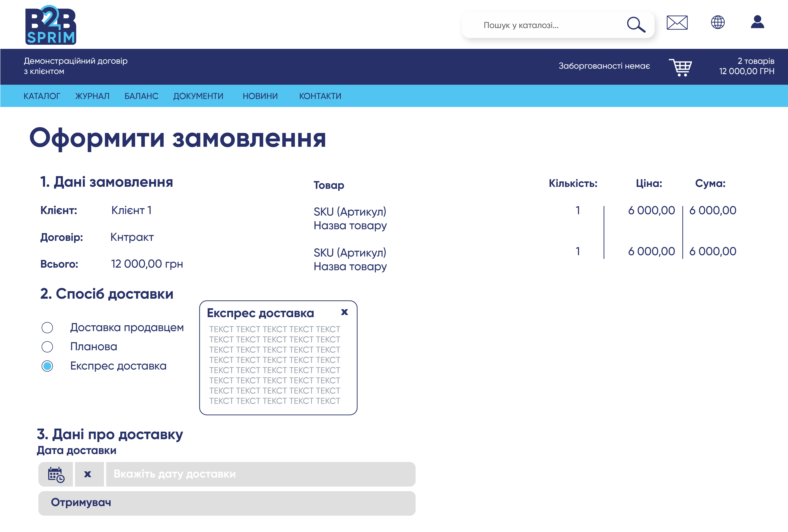Open the НОВИНИ menu item
Image resolution: width=788 pixels, height=532 pixels.
(260, 96)
